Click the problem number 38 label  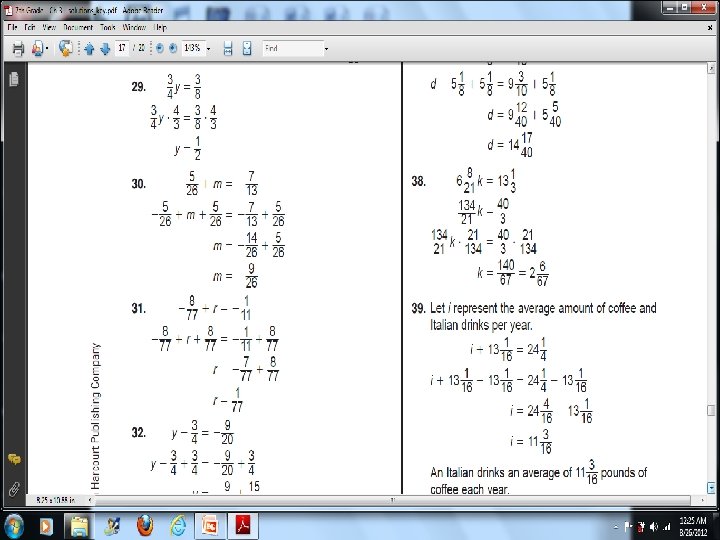418,181
